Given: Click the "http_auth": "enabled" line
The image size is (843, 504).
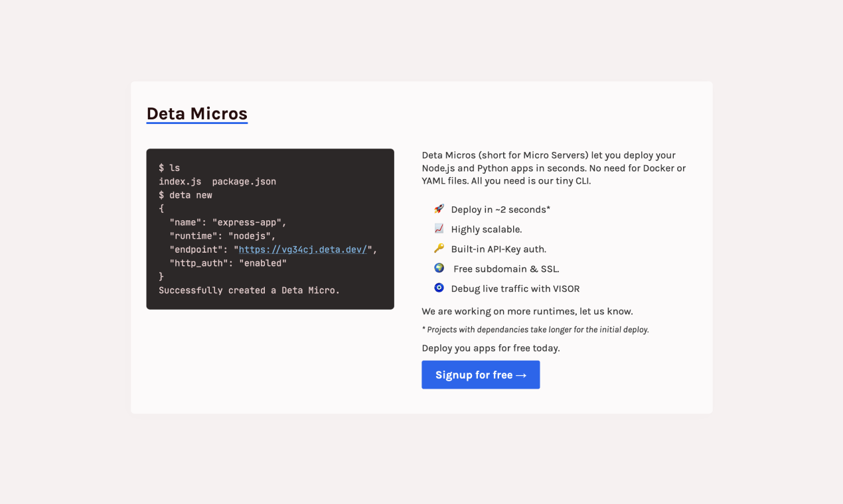Looking at the screenshot, I should 228,263.
